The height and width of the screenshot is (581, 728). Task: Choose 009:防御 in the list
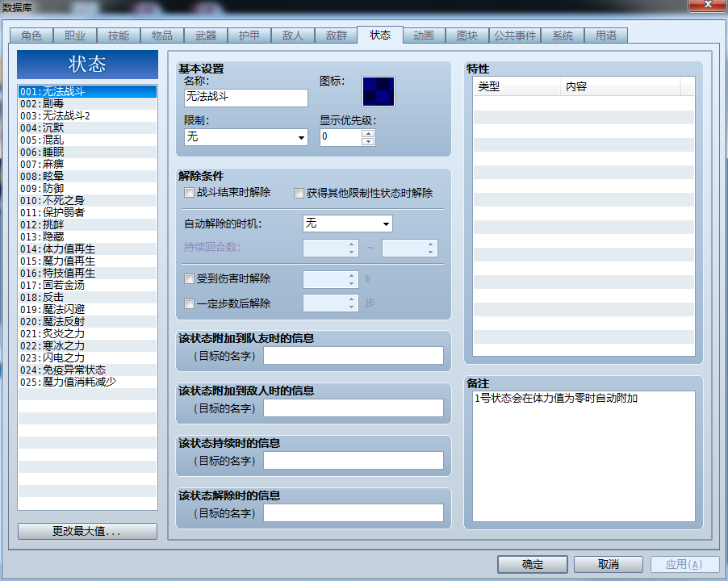coord(87,188)
